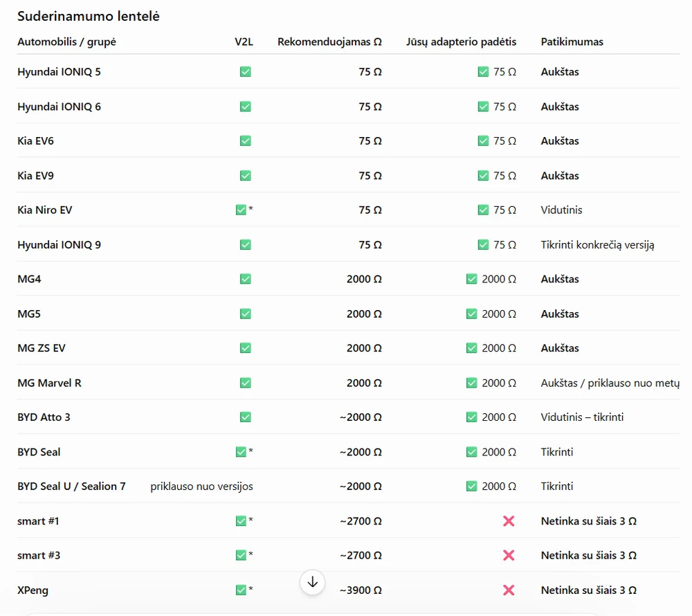The height and width of the screenshot is (616, 692).
Task: Click the V2L checkmark for Hyundai IONIQ 5
Action: [246, 71]
